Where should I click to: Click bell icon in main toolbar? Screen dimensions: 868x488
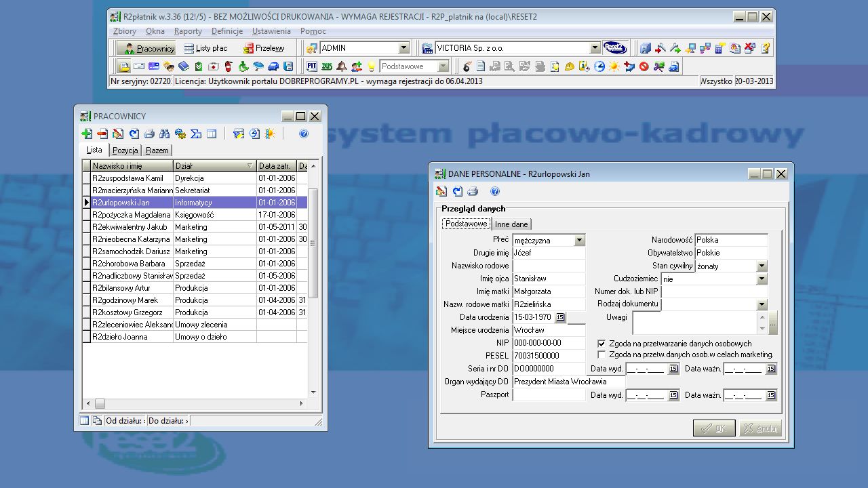tap(342, 66)
